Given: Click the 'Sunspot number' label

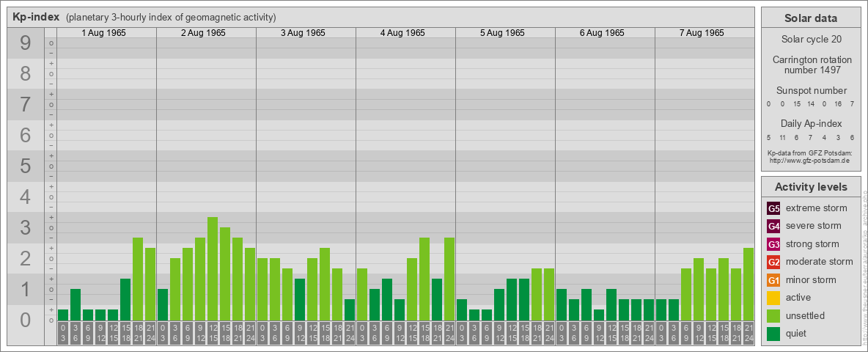Looking at the screenshot, I should (811, 91).
